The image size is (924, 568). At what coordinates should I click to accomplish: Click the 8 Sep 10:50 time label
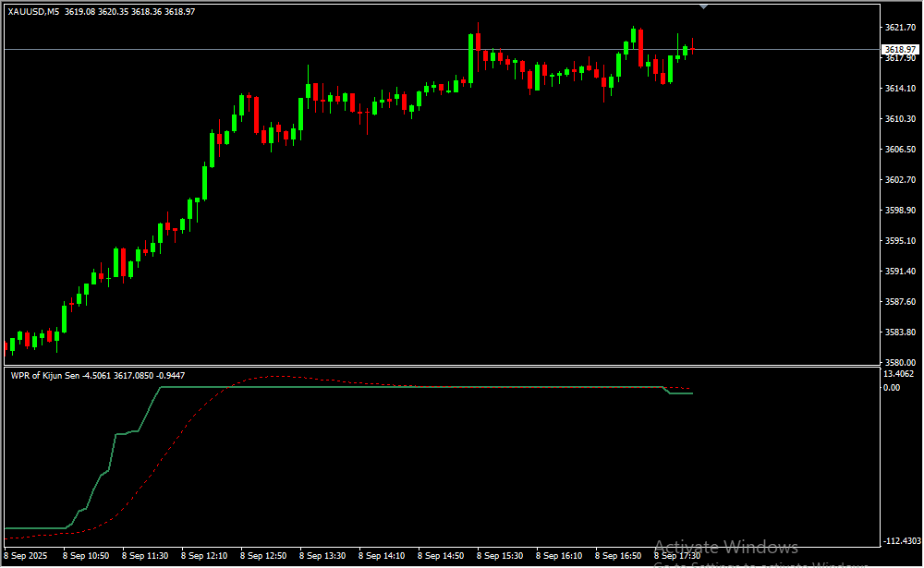(86, 556)
